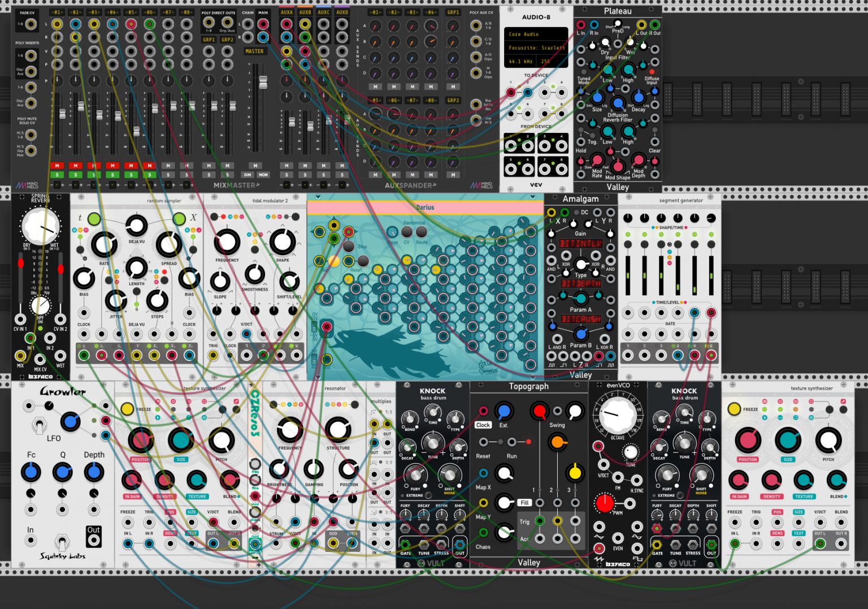Toggle solo on MixMaster track 06
This screenshot has width=868, height=609.
149,175
